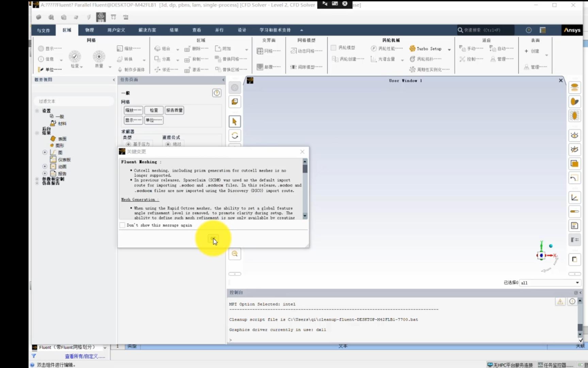Screen dimensions: 588x368
Task: Collapse the ribbon with the up arrow
Action: pos(301,30)
